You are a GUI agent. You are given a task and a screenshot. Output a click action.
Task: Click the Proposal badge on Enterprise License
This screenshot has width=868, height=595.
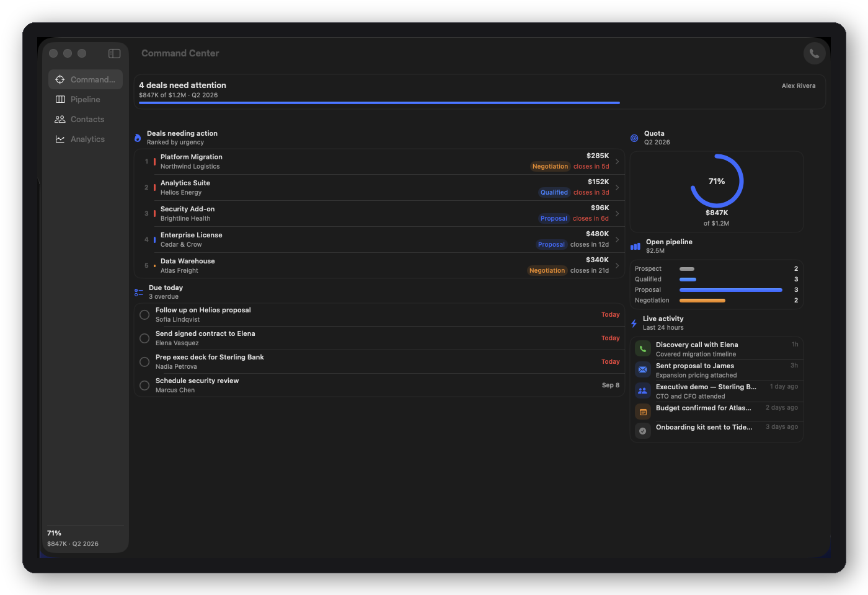[x=551, y=245]
